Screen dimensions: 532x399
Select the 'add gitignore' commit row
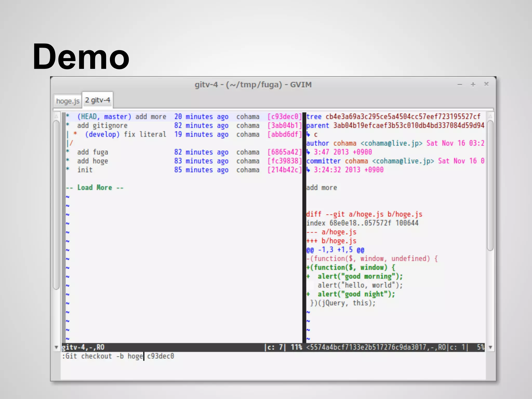coord(184,125)
